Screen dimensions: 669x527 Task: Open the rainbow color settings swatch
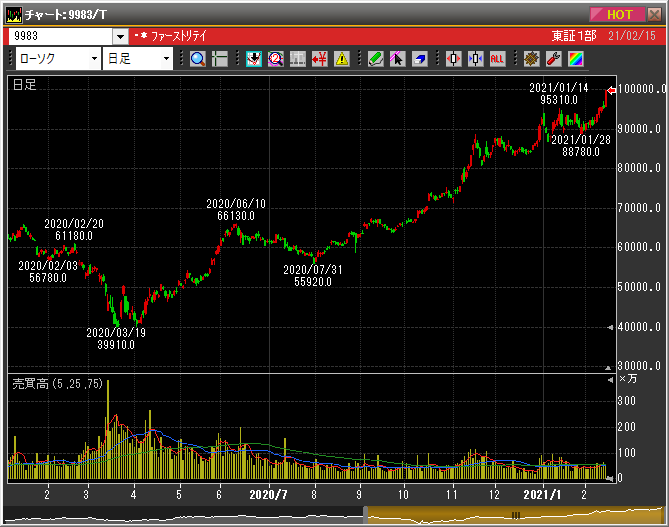click(576, 59)
